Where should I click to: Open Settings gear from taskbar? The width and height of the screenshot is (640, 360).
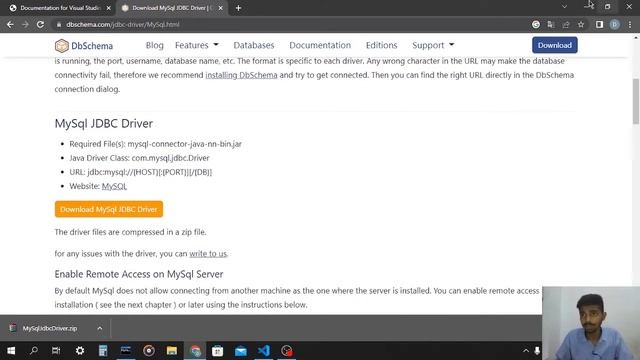(x=80, y=351)
